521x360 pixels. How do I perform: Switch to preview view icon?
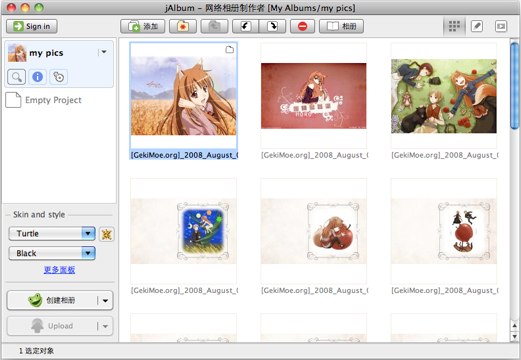[x=501, y=26]
